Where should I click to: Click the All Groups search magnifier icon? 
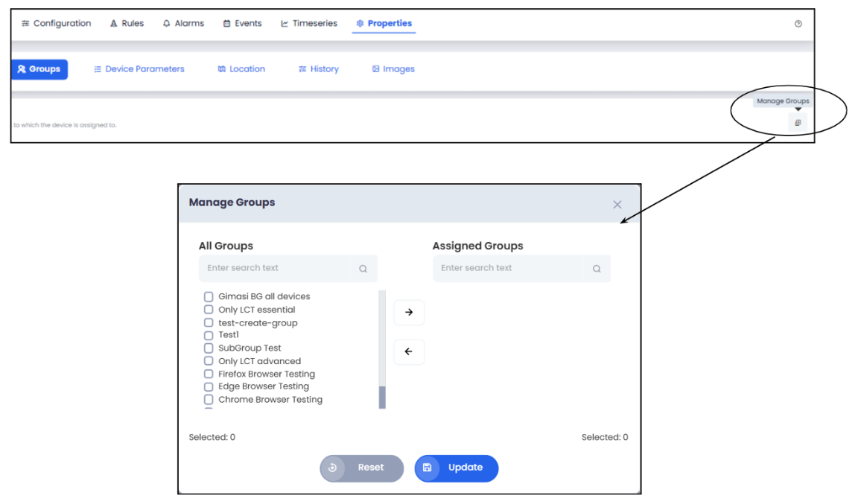(x=363, y=269)
